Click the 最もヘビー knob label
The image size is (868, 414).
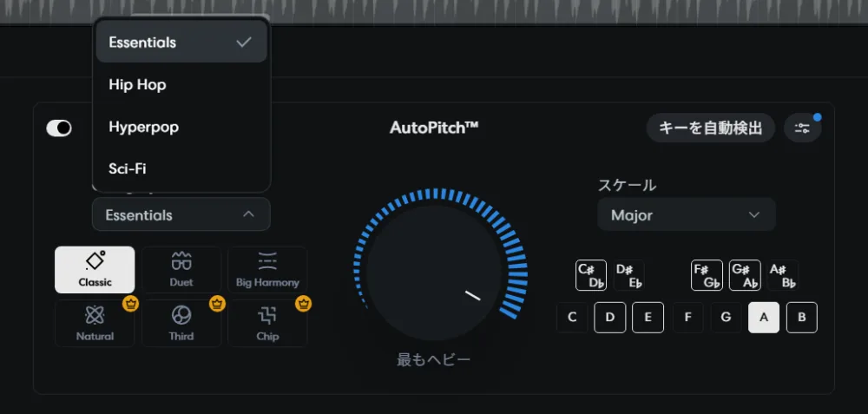coord(434,360)
